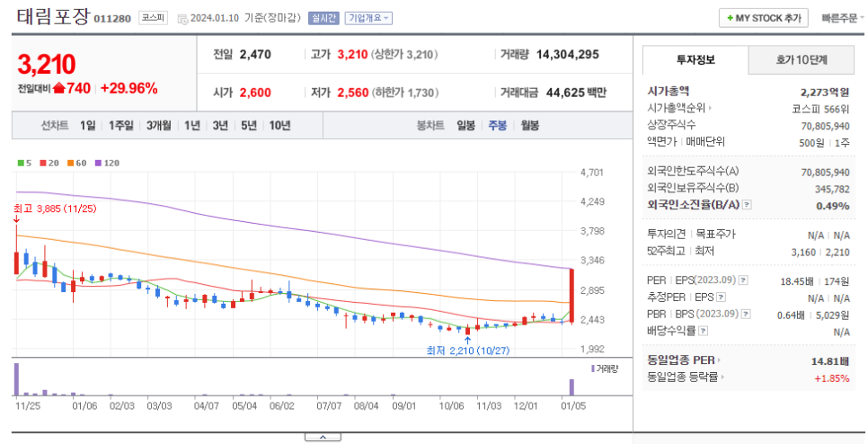Click the red 20-period moving average legend
Viewport: 868px width, 444px height.
(x=49, y=164)
